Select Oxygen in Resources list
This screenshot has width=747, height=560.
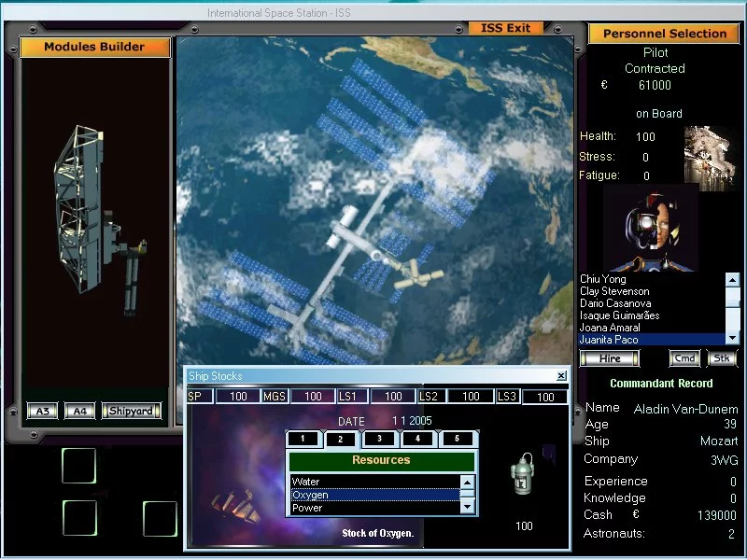tap(375, 496)
